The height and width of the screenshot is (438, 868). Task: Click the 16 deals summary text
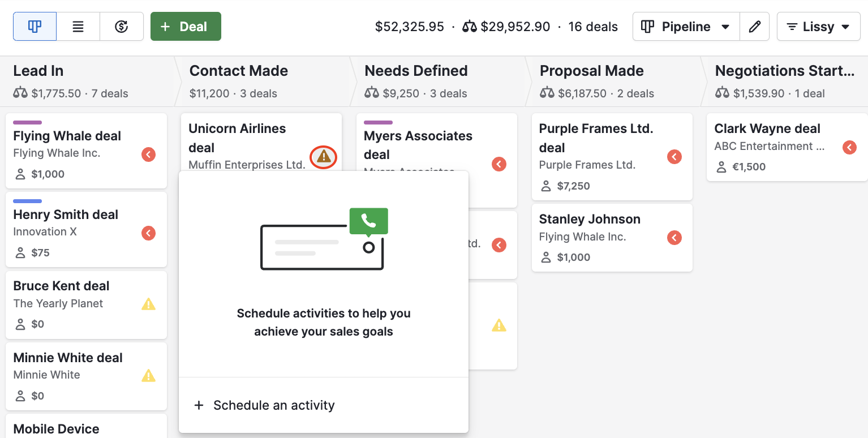592,26
